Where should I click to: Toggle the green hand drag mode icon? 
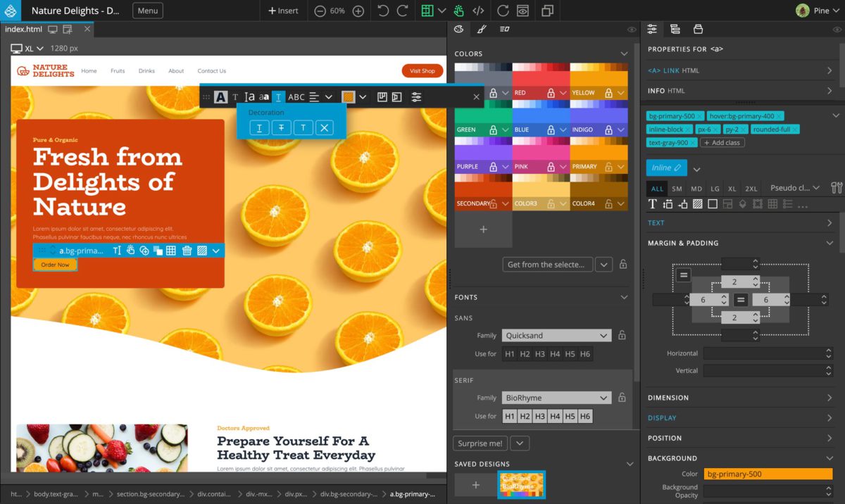[x=459, y=11]
